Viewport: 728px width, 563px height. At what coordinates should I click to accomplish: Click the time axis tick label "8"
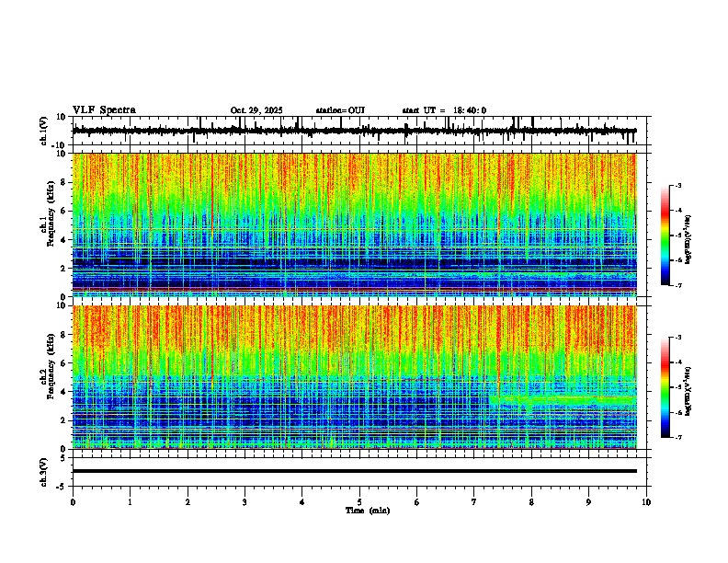pos(531,502)
